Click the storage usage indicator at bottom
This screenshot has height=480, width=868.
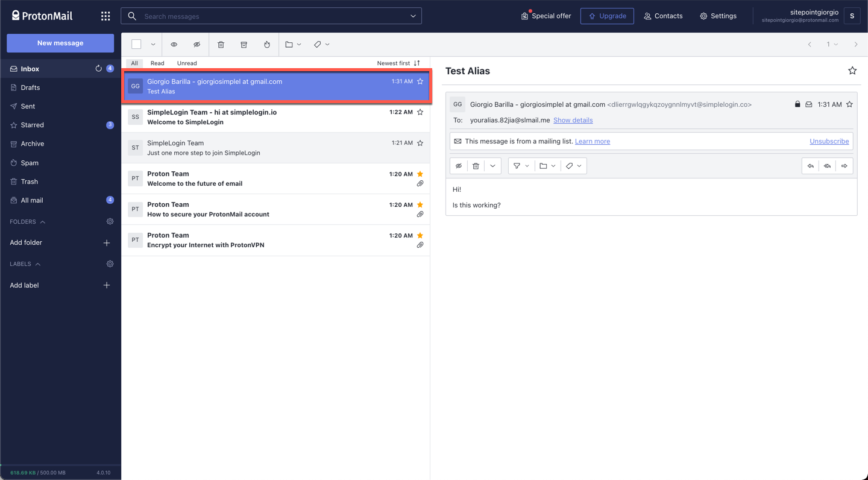(x=38, y=473)
